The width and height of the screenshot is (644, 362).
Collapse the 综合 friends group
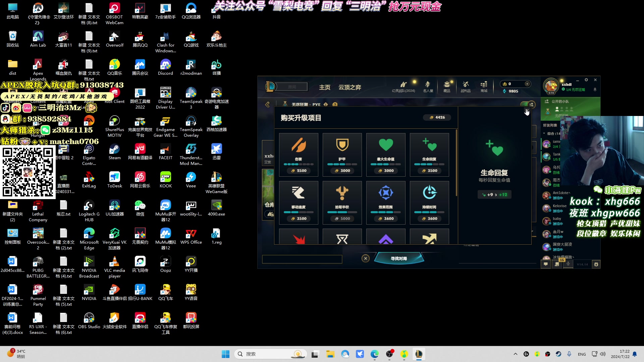(544, 133)
